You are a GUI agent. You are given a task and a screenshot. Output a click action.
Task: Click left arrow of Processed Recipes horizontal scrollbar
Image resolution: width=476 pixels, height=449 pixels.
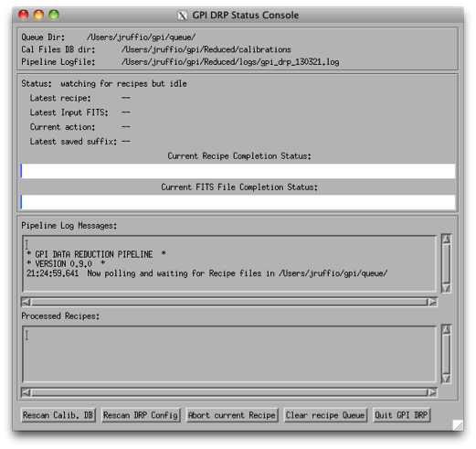[x=26, y=392]
